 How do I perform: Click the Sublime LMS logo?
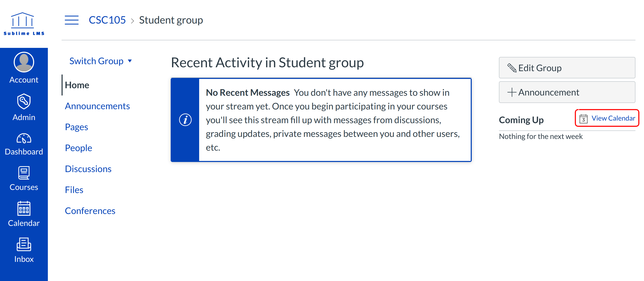[x=24, y=24]
